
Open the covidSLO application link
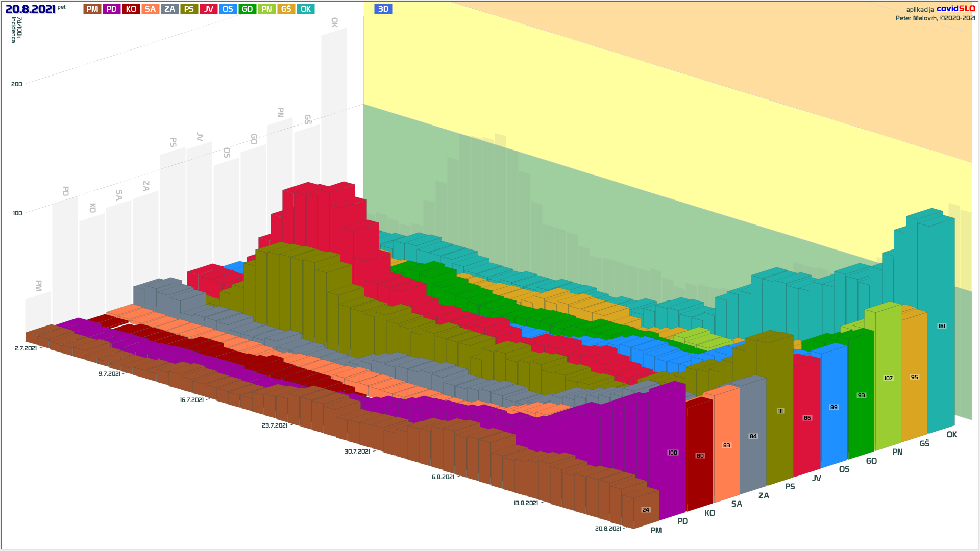(955, 9)
